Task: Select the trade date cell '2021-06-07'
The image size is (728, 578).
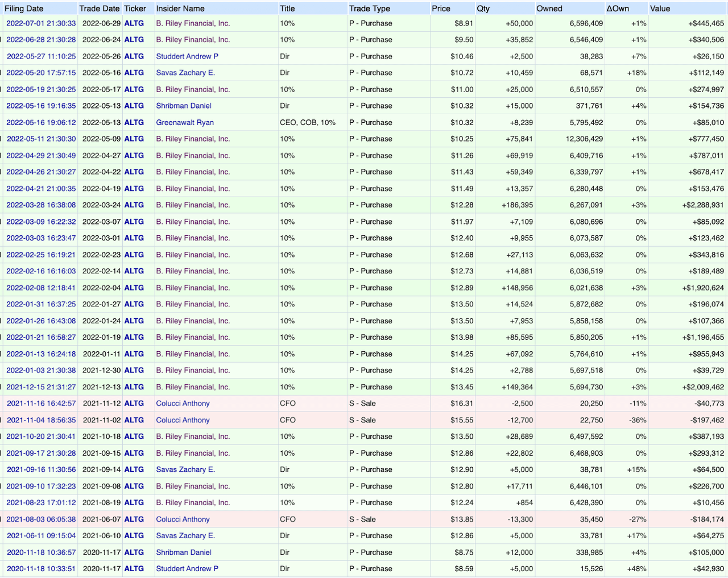Action: click(101, 519)
